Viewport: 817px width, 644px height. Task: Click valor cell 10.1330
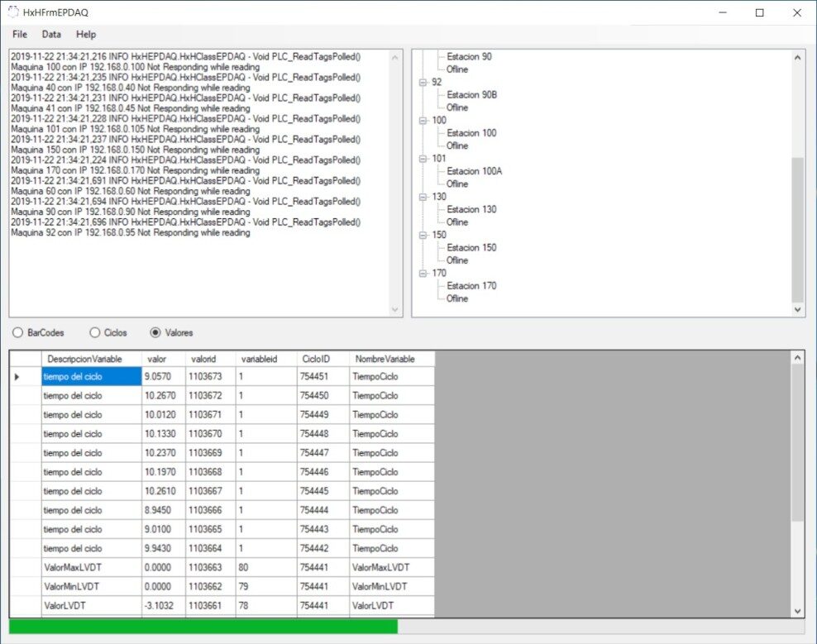click(x=163, y=433)
